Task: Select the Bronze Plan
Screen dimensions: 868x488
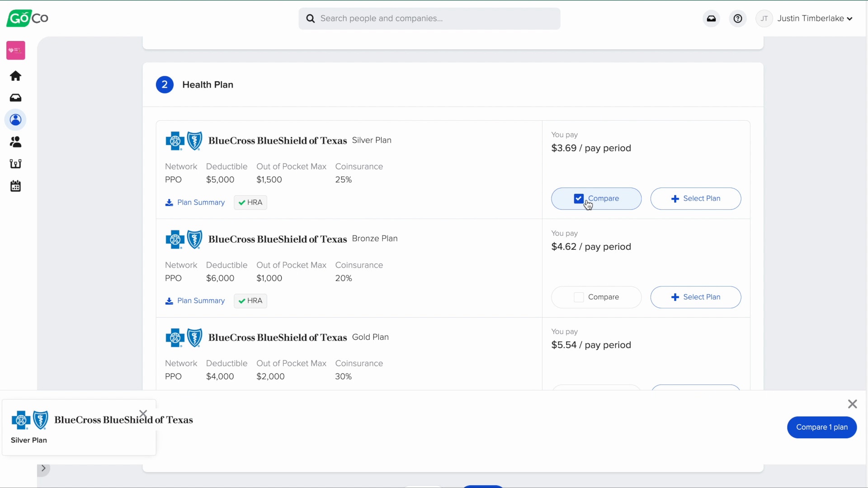Action: (x=695, y=297)
